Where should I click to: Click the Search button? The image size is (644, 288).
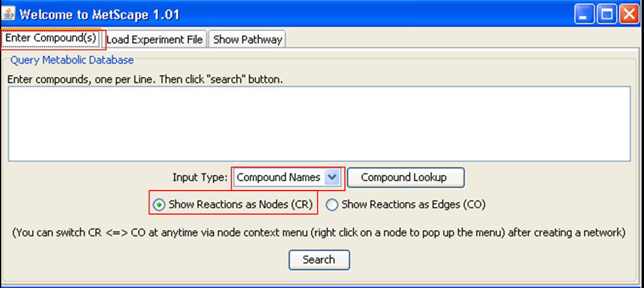point(319,259)
